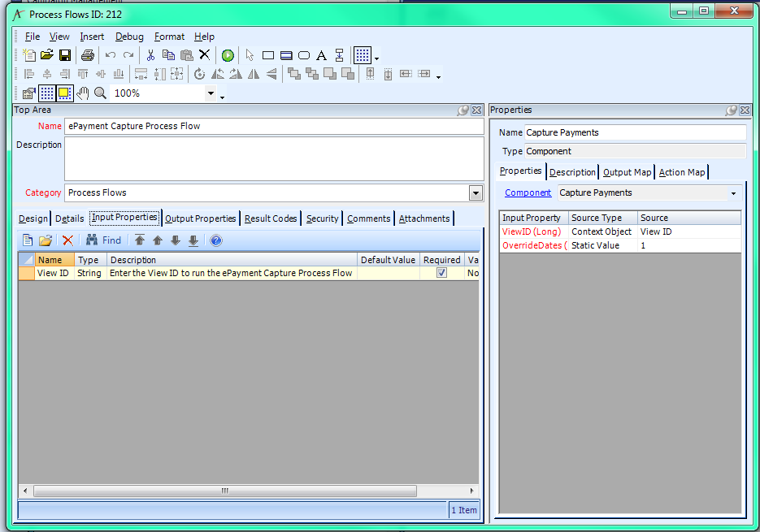
Task: Toggle the Required checkbox for View ID
Action: pos(441,273)
